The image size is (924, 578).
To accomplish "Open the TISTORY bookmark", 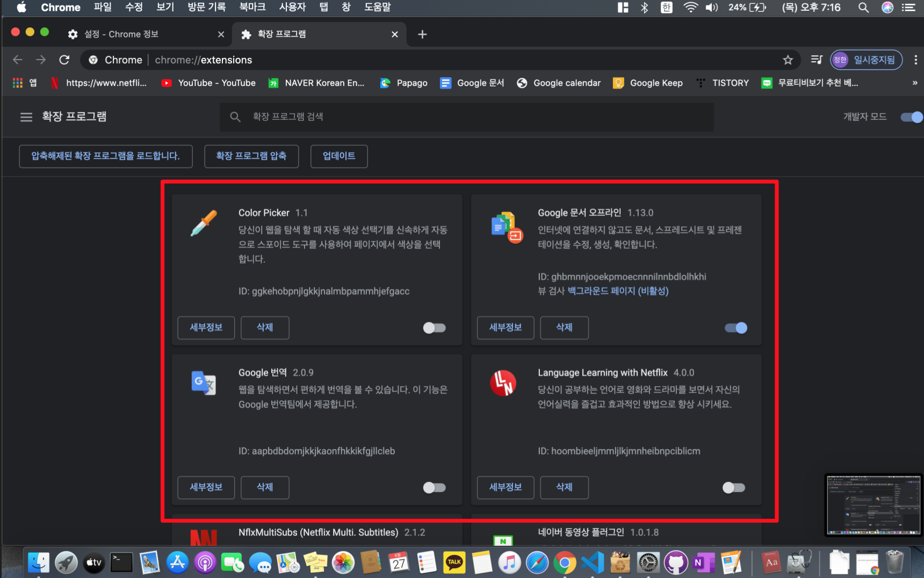I will tap(723, 83).
